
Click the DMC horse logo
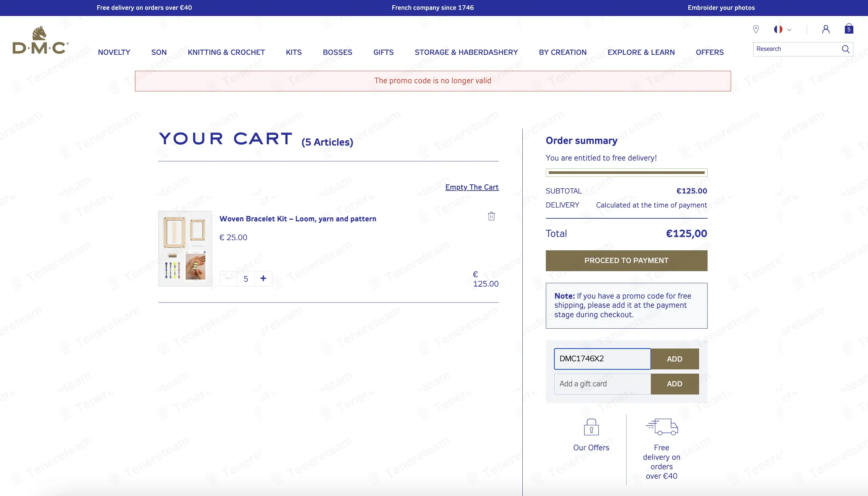(x=40, y=40)
